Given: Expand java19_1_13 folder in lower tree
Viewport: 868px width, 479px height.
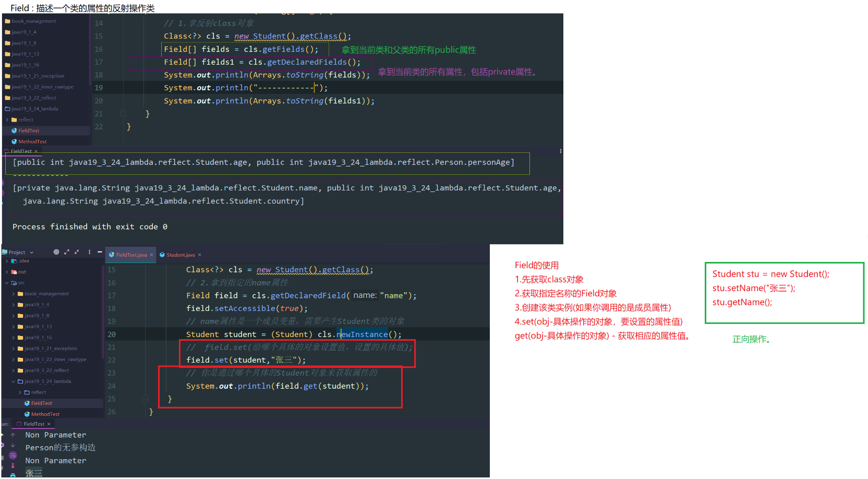Looking at the screenshot, I should coord(14,327).
